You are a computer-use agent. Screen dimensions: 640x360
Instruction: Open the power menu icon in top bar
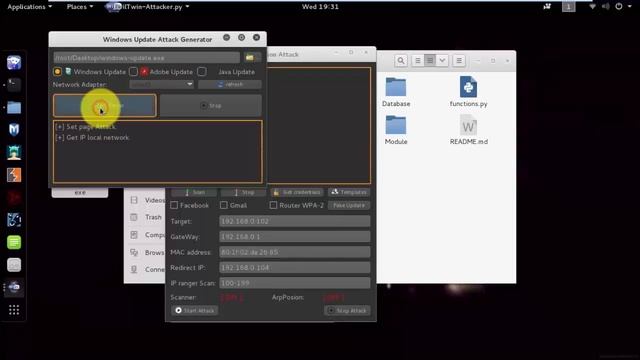[619, 7]
